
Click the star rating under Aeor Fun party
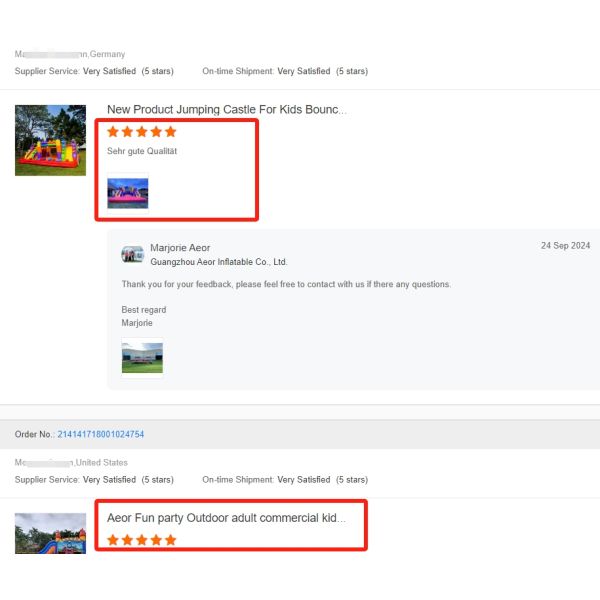pos(142,540)
